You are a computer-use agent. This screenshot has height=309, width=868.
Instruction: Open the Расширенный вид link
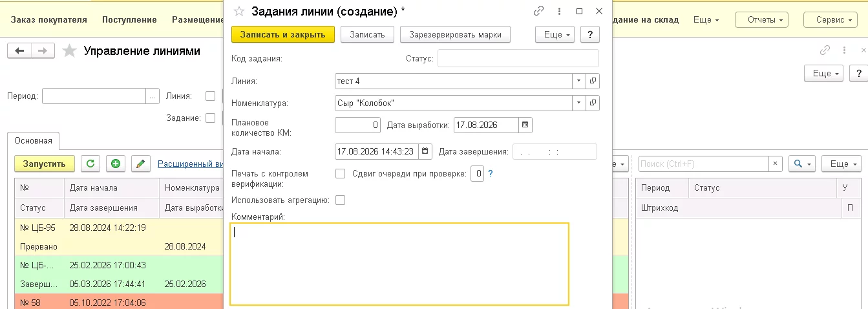191,164
